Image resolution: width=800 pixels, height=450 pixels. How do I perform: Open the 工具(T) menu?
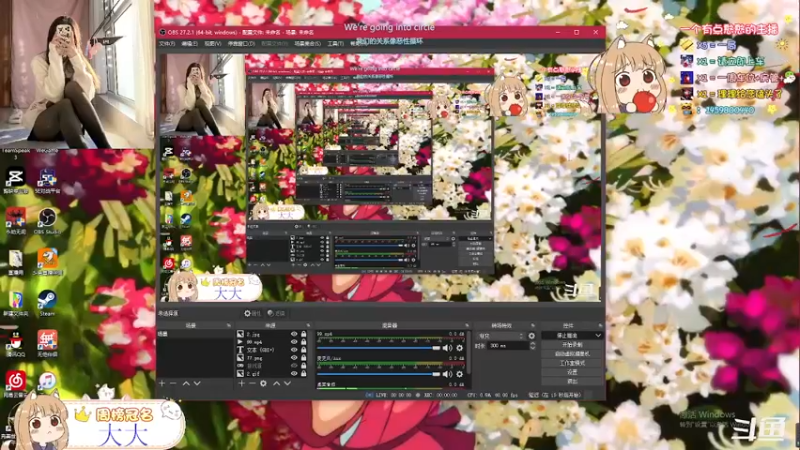[335, 44]
